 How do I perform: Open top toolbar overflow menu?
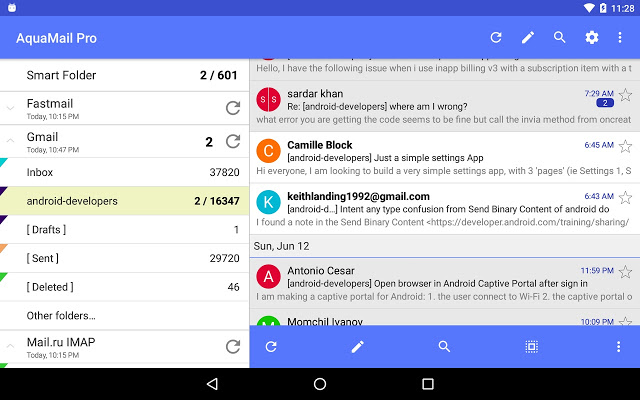(x=620, y=38)
